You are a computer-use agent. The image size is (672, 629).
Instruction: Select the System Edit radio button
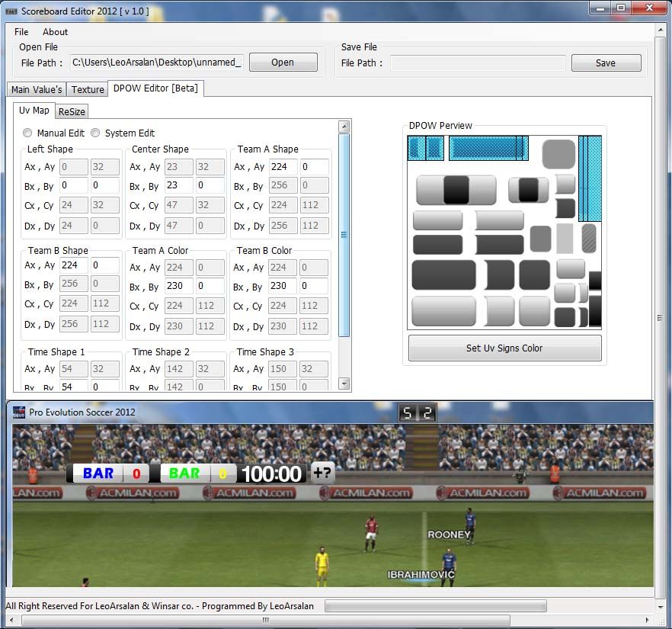[96, 133]
